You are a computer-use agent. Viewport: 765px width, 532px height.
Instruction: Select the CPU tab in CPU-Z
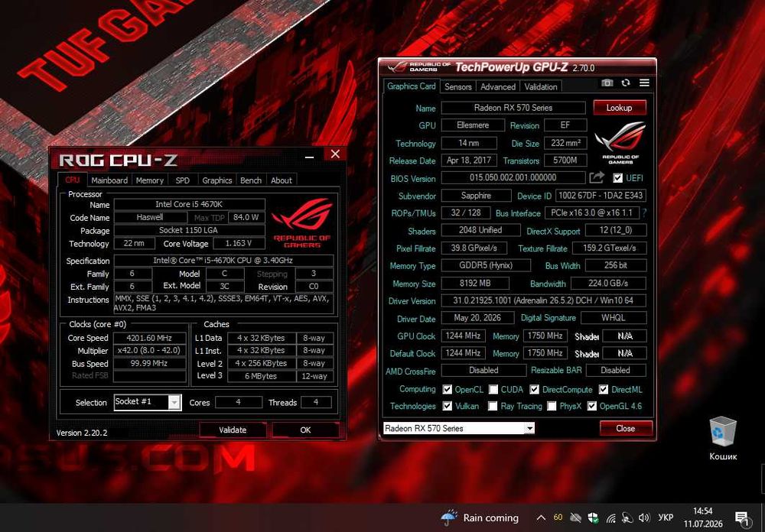point(72,180)
